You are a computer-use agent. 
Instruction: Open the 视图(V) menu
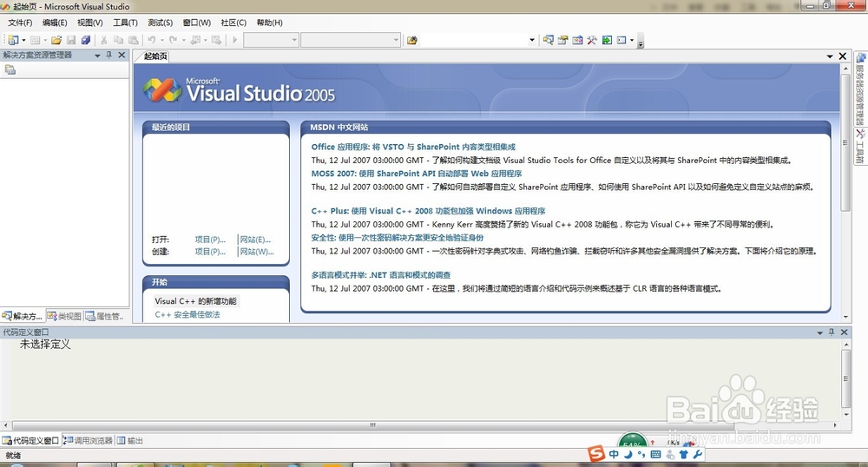89,23
